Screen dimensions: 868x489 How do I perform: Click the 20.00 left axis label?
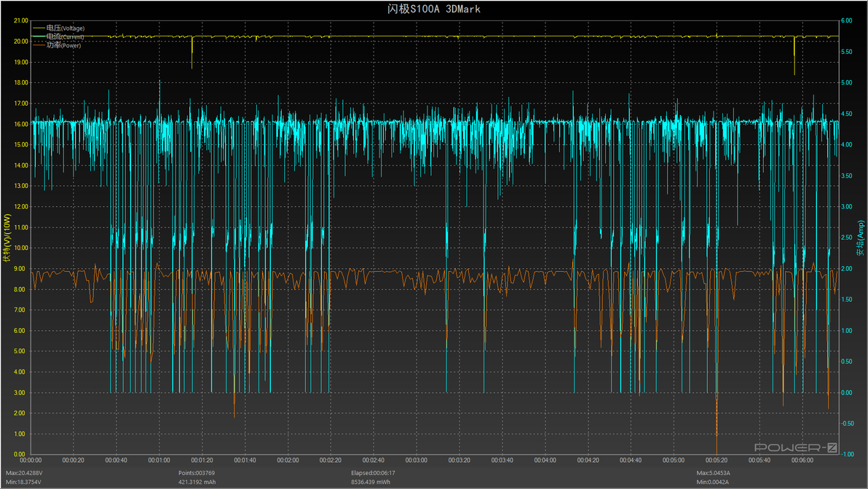tap(20, 42)
